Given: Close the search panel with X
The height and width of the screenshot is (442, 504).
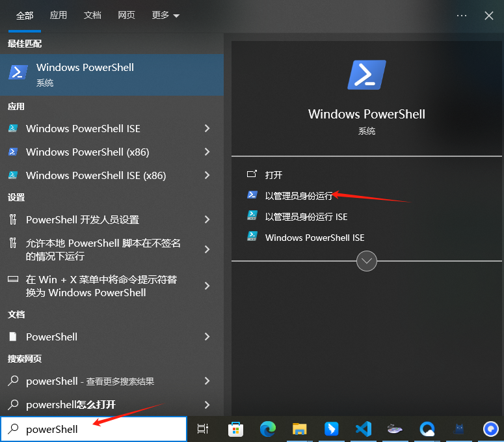Looking at the screenshot, I should click(489, 16).
